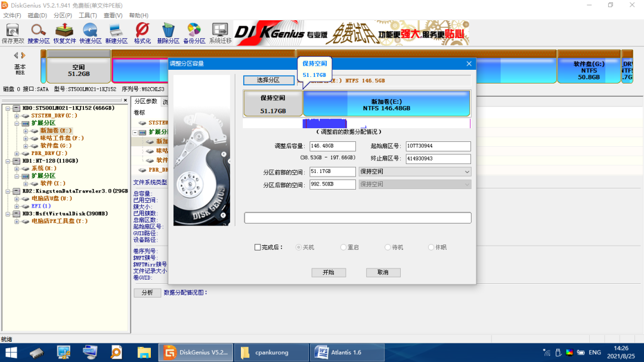Go to previous disk with left arrow
Image resolution: width=644 pixels, height=362 pixels.
tap(16, 55)
